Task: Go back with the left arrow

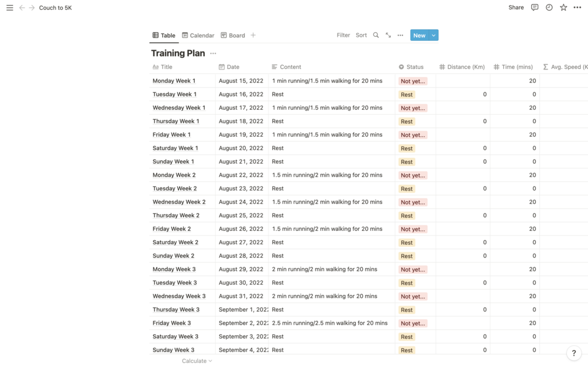Action: coord(22,8)
